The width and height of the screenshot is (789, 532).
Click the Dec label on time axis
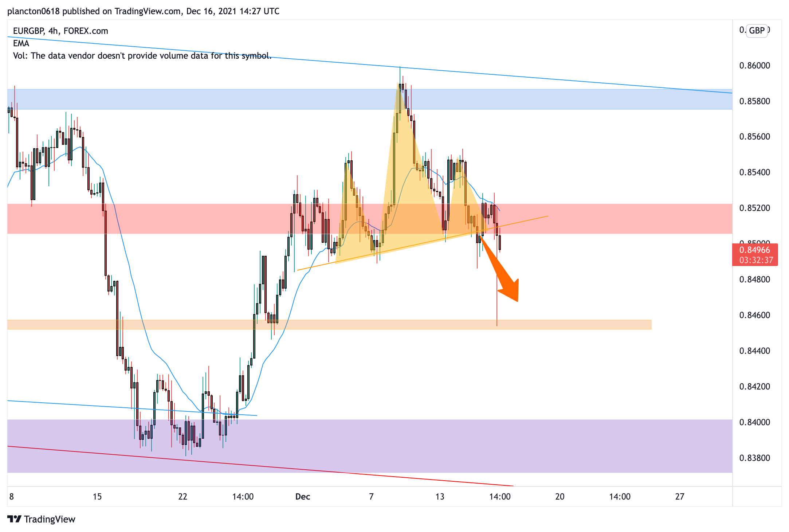[303, 497]
